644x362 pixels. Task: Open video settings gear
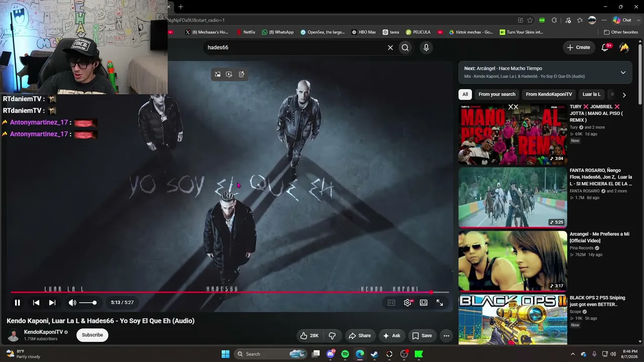click(x=408, y=303)
